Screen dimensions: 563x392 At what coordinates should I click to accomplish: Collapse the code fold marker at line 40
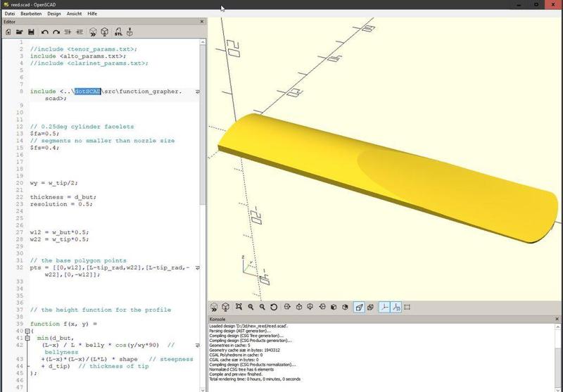27,331
